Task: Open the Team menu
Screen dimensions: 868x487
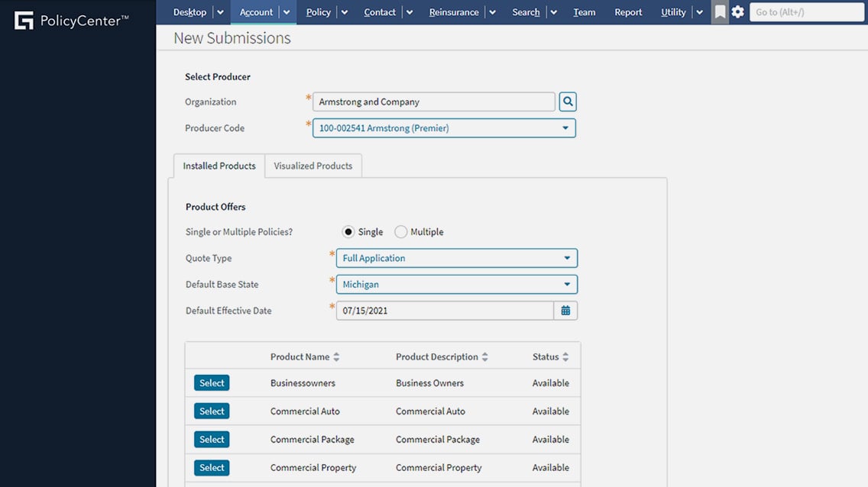Action: (x=584, y=12)
